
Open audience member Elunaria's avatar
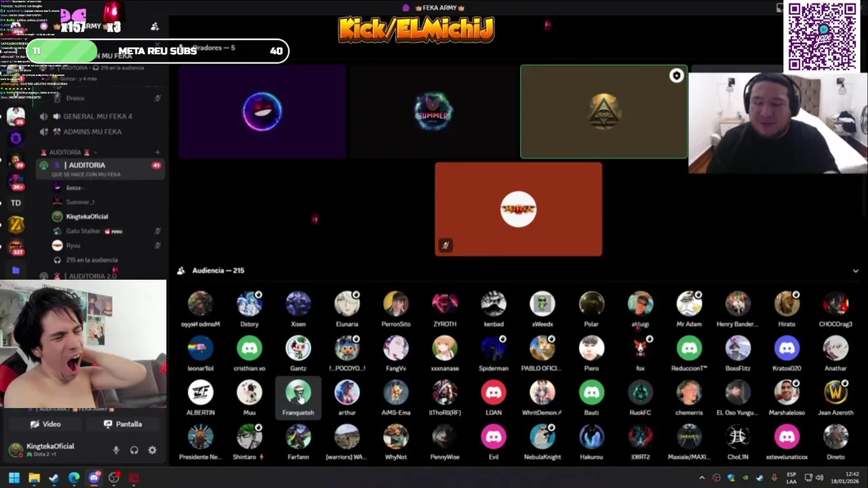[x=347, y=304]
